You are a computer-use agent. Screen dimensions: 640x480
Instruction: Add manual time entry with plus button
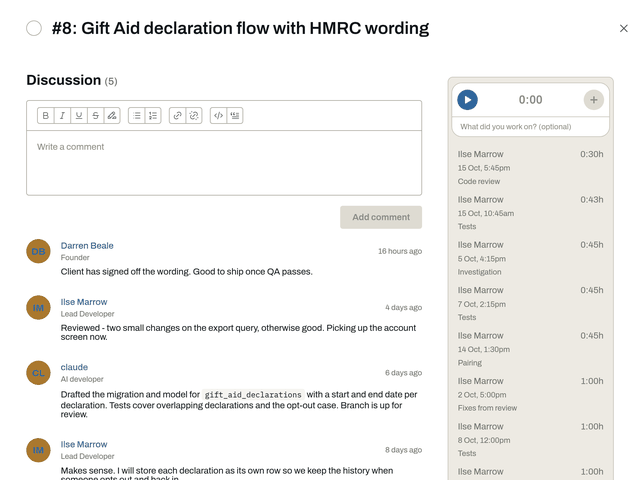tap(593, 100)
